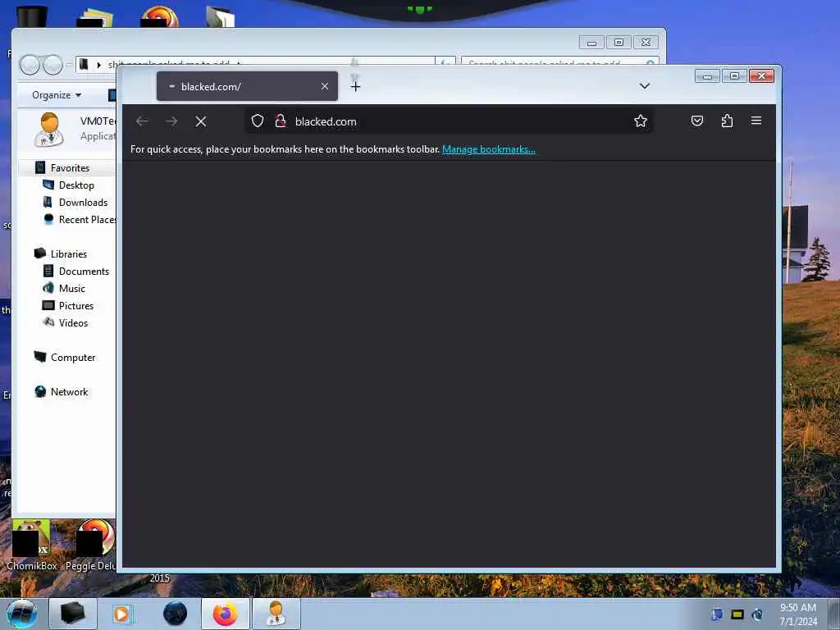Open the Firefox hamburger application menu
This screenshot has width=840, height=630.
(x=756, y=121)
